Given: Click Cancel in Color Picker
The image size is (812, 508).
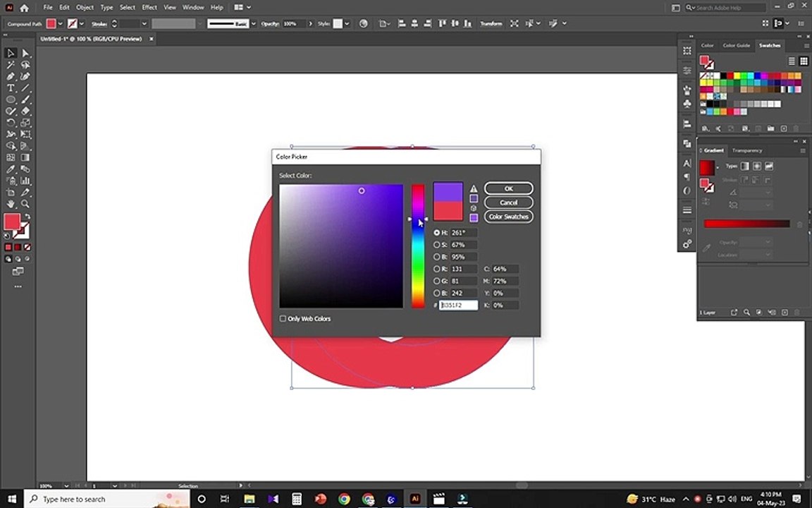Looking at the screenshot, I should [508, 202].
